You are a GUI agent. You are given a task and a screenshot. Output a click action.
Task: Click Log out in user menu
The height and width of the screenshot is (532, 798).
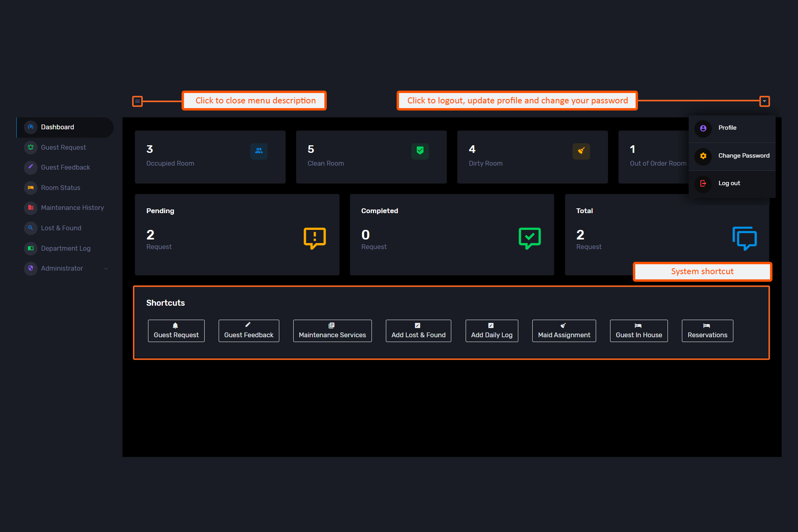tap(729, 183)
